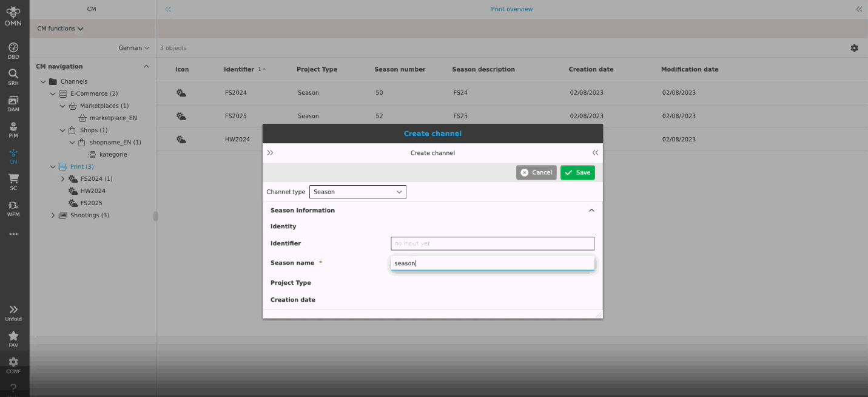Open the Channel type dropdown
Screen dimensions: 868x397
pyautogui.click(x=357, y=192)
